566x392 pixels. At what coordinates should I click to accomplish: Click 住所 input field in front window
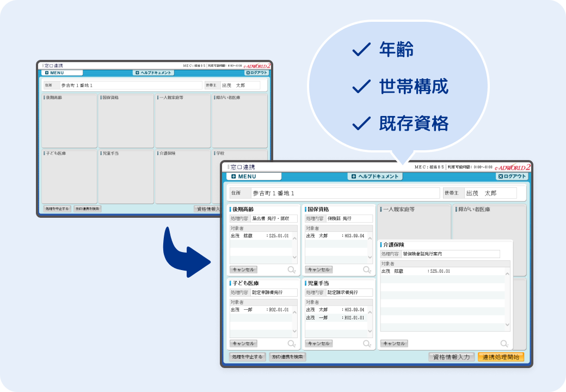344,193
